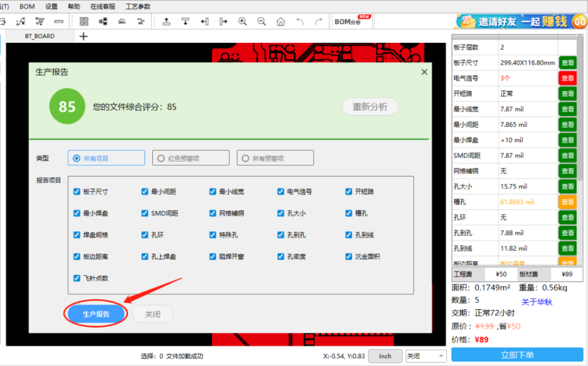The height and width of the screenshot is (366, 588).
Task: Click the 重新分析 button
Action: pyautogui.click(x=369, y=107)
